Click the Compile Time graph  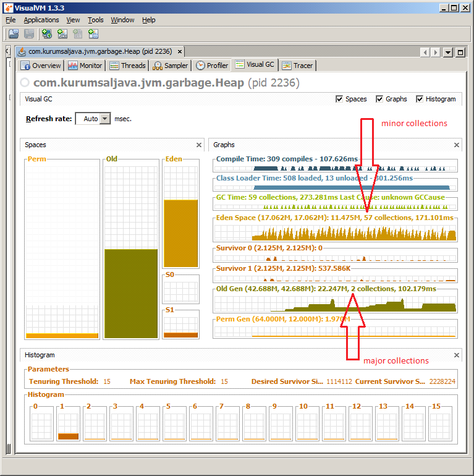(x=335, y=168)
